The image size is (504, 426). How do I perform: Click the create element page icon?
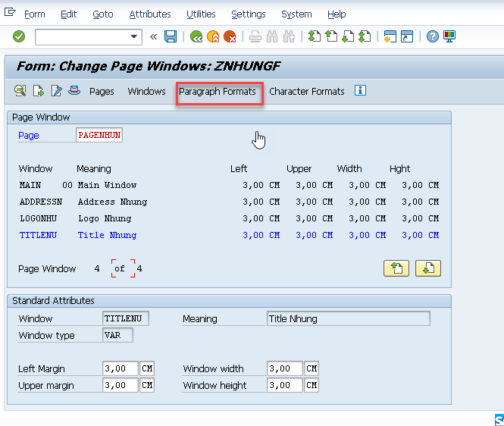(x=38, y=91)
